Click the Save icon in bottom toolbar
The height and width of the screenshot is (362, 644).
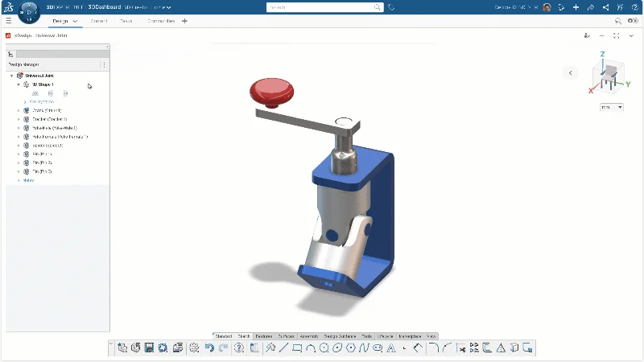coord(149,348)
